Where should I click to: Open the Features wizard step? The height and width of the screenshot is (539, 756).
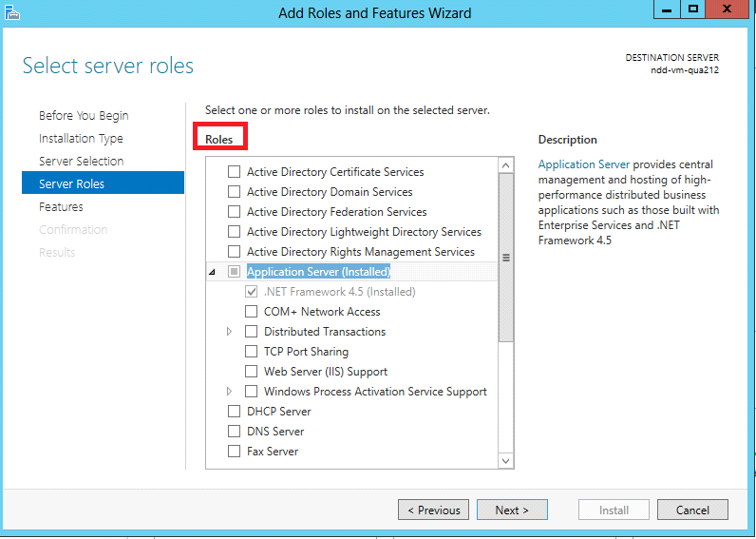[61, 206]
